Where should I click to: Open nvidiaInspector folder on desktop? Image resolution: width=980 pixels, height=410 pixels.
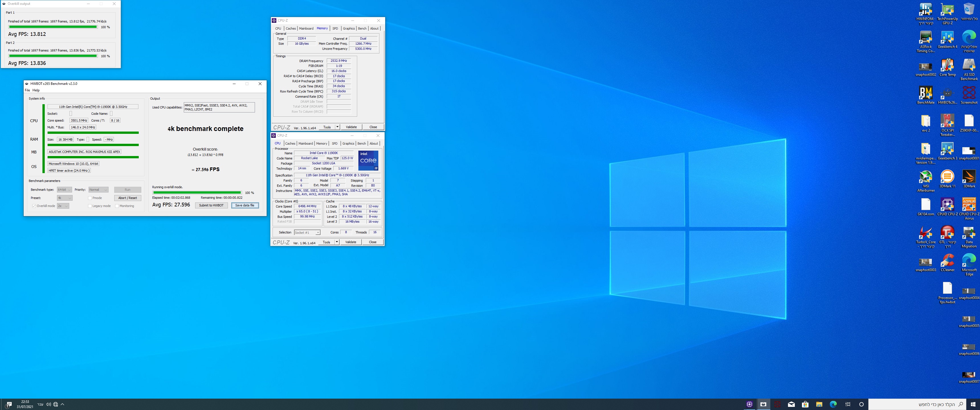click(x=926, y=153)
